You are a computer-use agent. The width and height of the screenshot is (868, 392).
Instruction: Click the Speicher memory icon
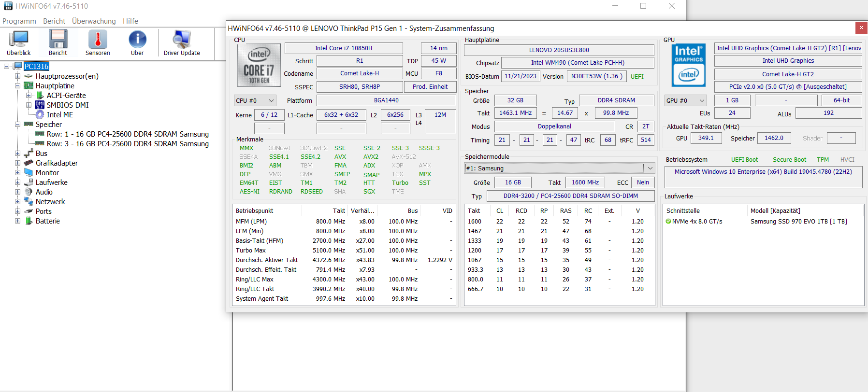pos(29,124)
